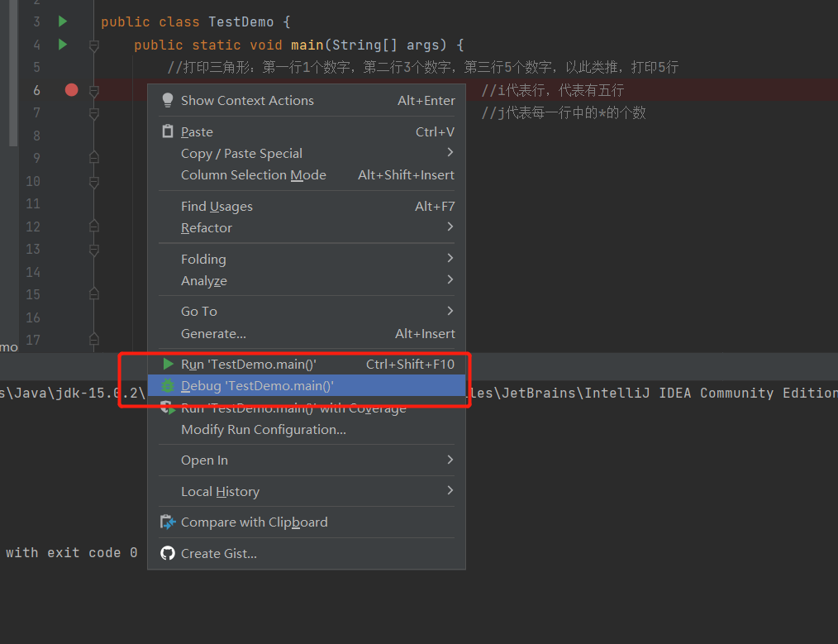Click the fold end marker on line 17

coord(94,339)
